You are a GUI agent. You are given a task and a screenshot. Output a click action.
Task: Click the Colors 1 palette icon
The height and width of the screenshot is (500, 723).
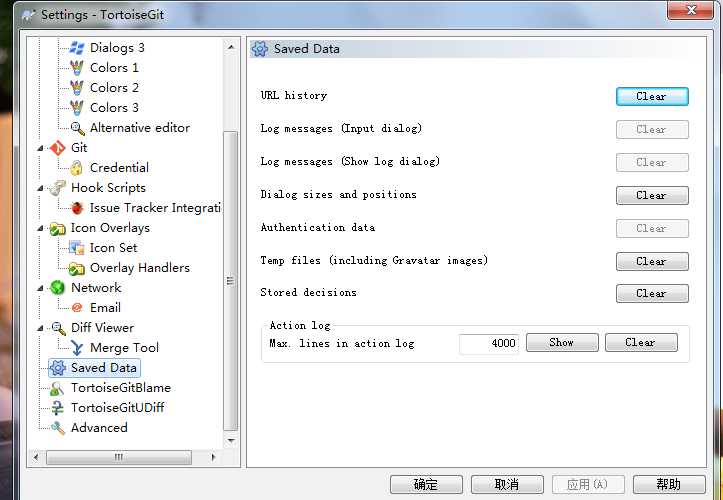click(x=77, y=68)
